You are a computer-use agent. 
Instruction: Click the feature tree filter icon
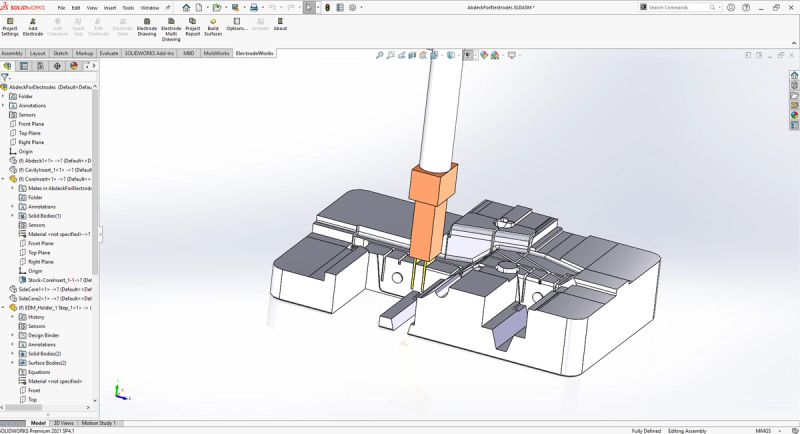click(x=5, y=78)
